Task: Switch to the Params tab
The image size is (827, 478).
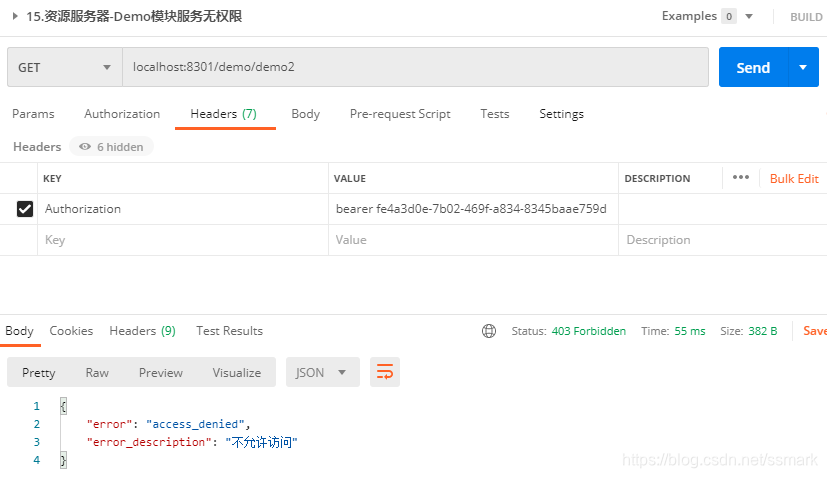Action: pos(33,114)
